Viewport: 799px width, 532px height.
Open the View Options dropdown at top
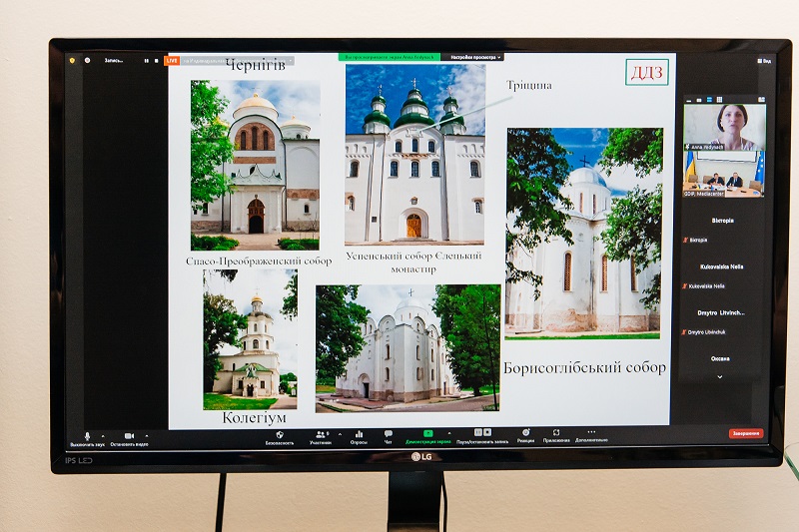point(471,57)
